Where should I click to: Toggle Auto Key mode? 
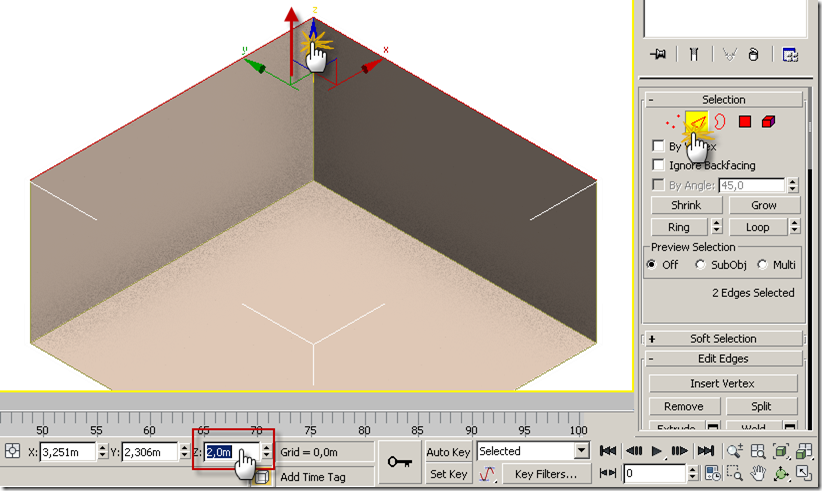point(448,452)
